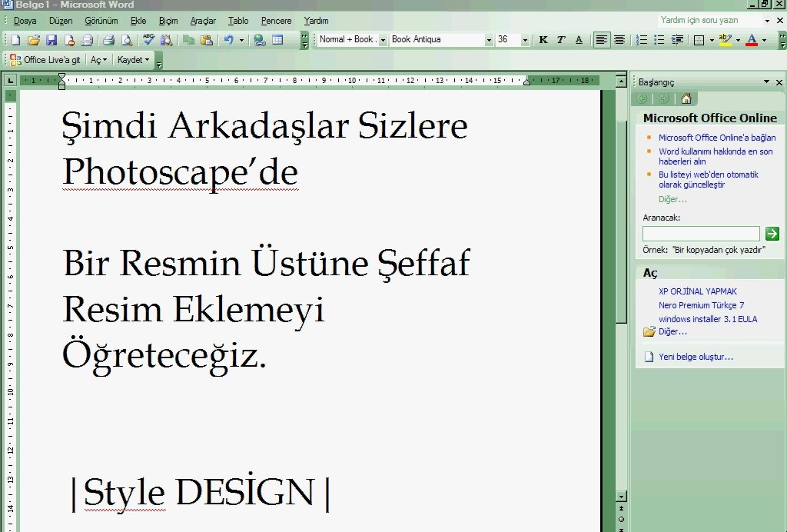
Task: Apply the red font color A swatch
Action: tap(752, 40)
